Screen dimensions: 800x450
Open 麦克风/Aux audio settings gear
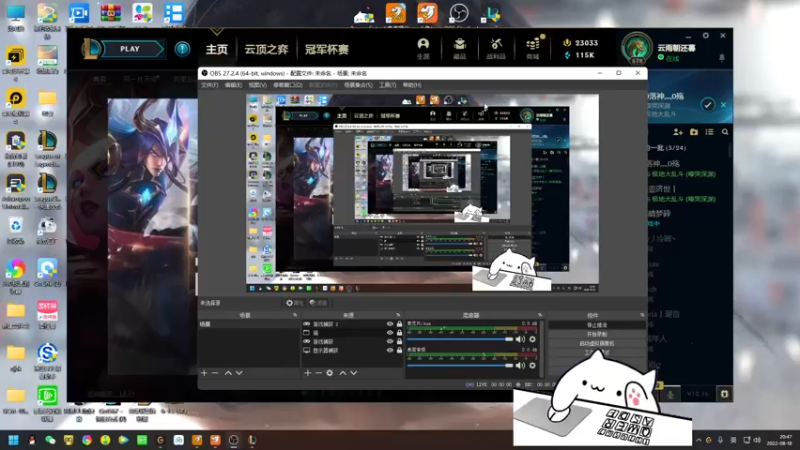tap(533, 339)
